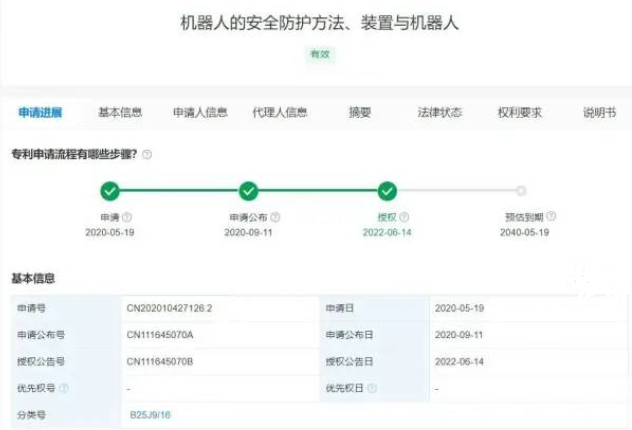632x430 pixels.
Task: Click help icon beside 优先权号 label
Action: (x=64, y=388)
